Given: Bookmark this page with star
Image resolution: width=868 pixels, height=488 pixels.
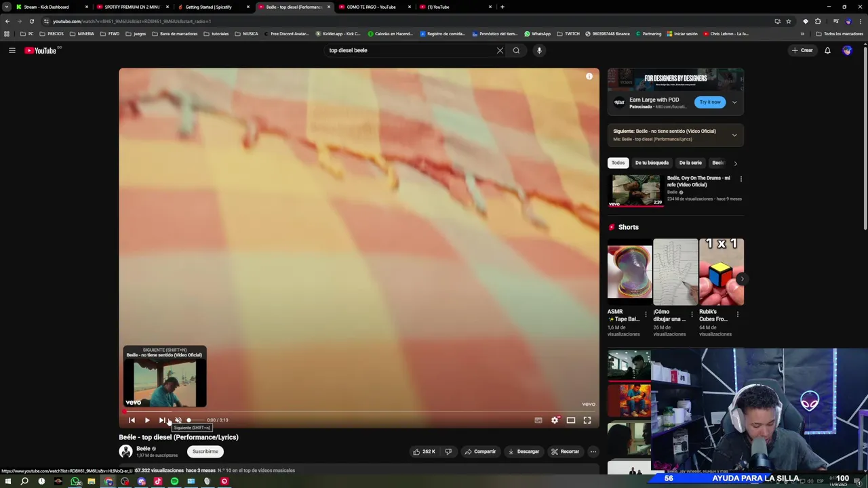Looking at the screenshot, I should pos(788,21).
